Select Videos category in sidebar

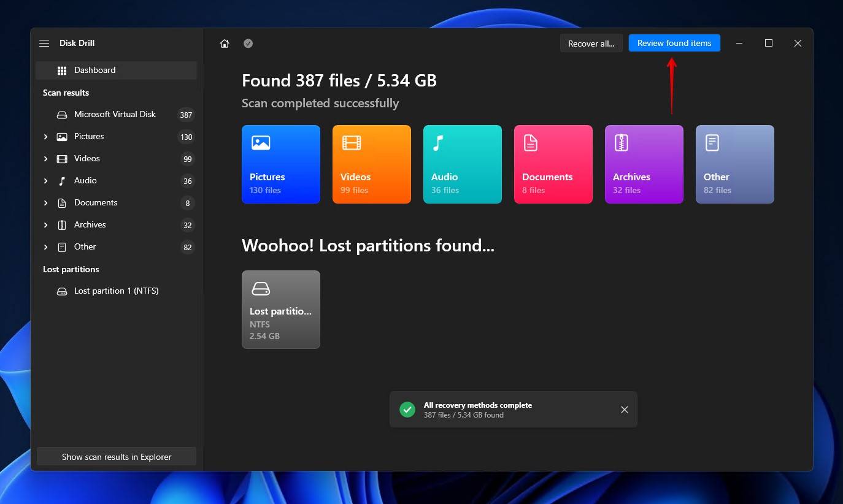[116, 159]
